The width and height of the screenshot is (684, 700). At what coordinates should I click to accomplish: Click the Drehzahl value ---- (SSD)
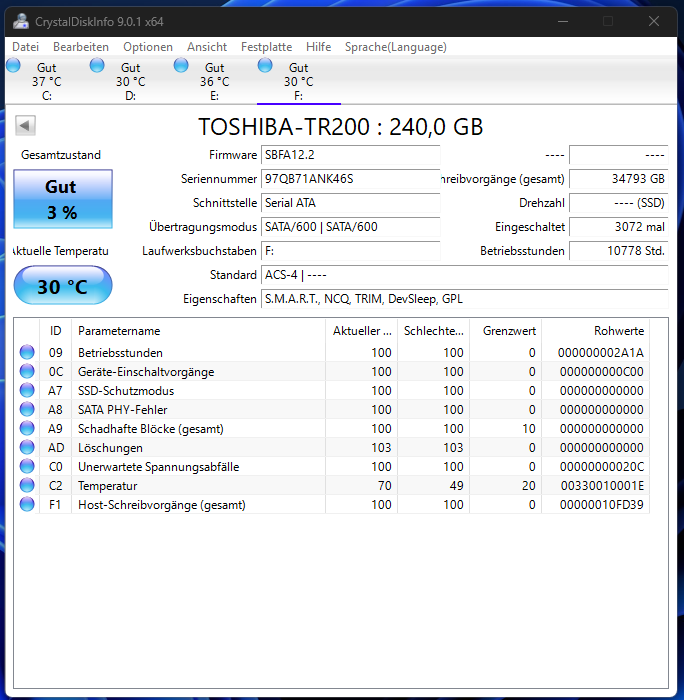point(619,203)
